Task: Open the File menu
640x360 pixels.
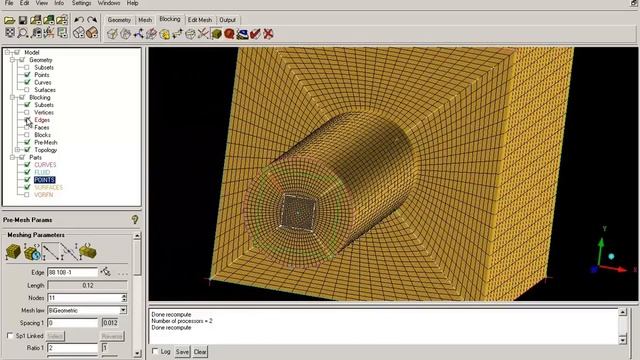Action: (9, 3)
